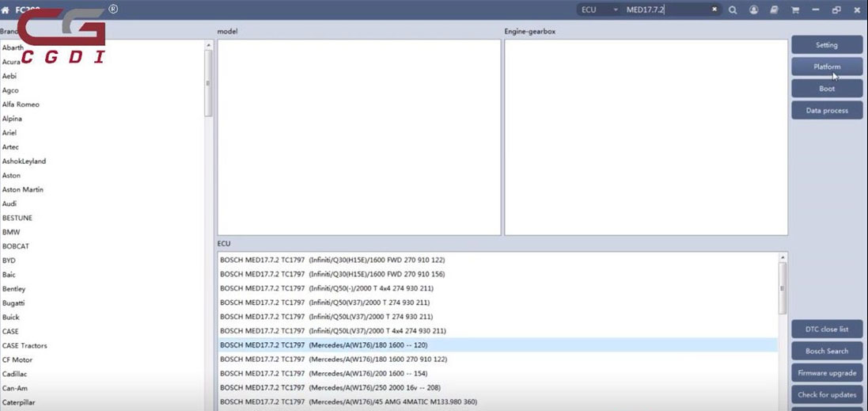Click the ECU list scrollbar thumb
The height and width of the screenshot is (411, 868).
[x=783, y=288]
